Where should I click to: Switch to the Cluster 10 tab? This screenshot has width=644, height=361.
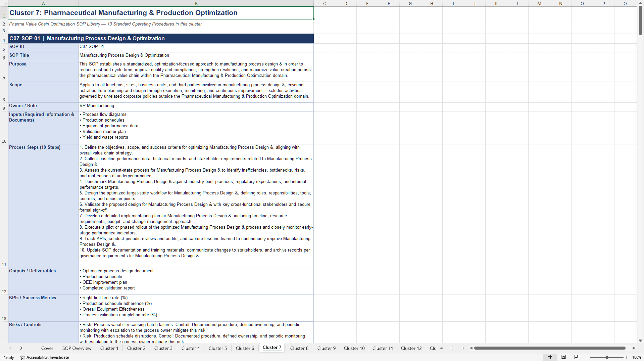click(x=354, y=348)
